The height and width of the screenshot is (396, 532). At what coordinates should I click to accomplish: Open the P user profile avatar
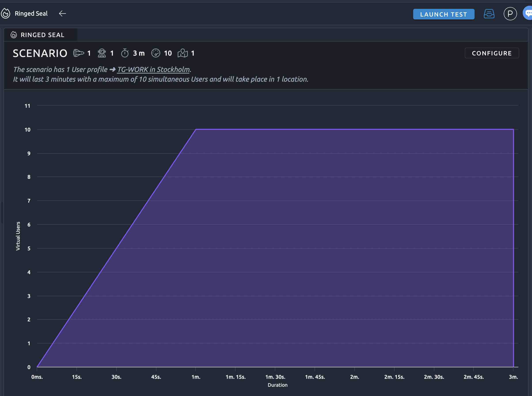coord(510,14)
